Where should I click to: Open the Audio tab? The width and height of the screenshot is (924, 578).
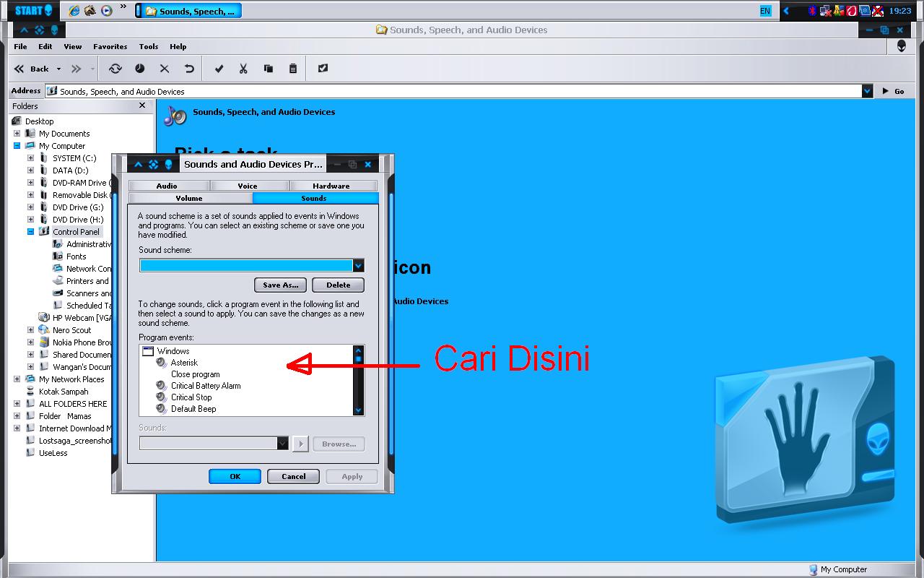click(168, 185)
